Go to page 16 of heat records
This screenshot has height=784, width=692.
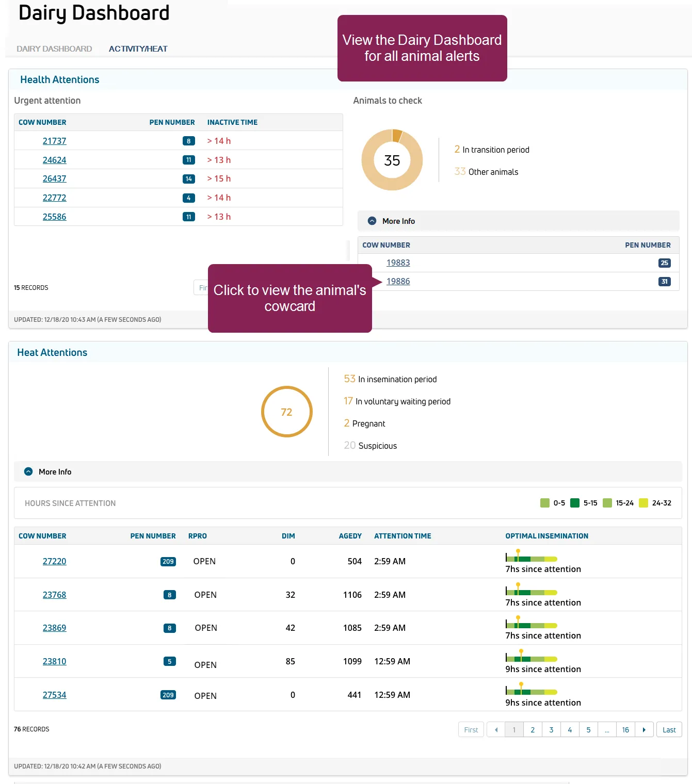point(625,729)
